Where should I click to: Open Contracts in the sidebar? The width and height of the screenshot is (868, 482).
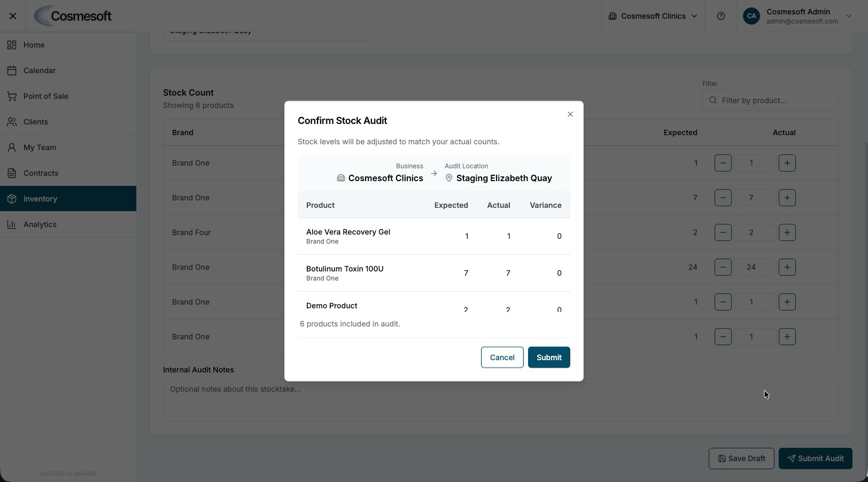(68, 173)
